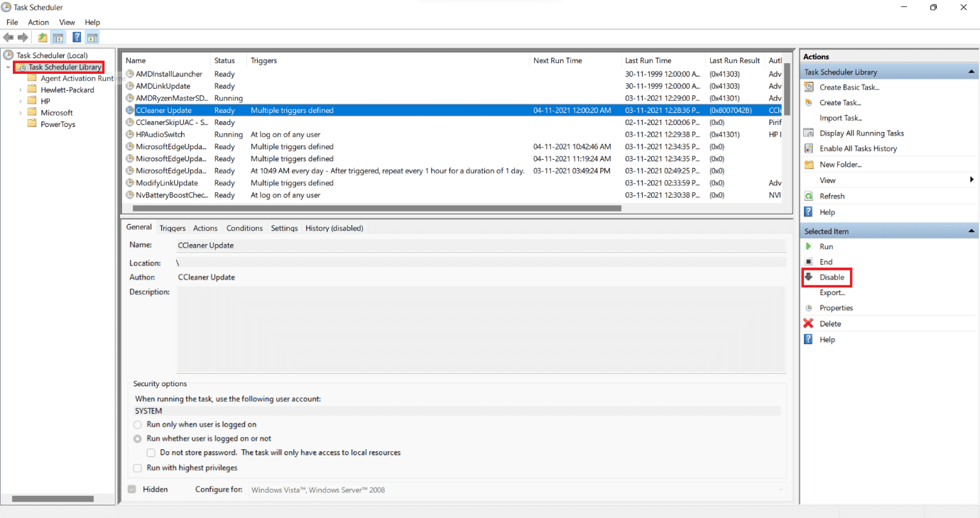The image size is (980, 518).
Task: Open the View menu in menu bar
Action: (x=67, y=22)
